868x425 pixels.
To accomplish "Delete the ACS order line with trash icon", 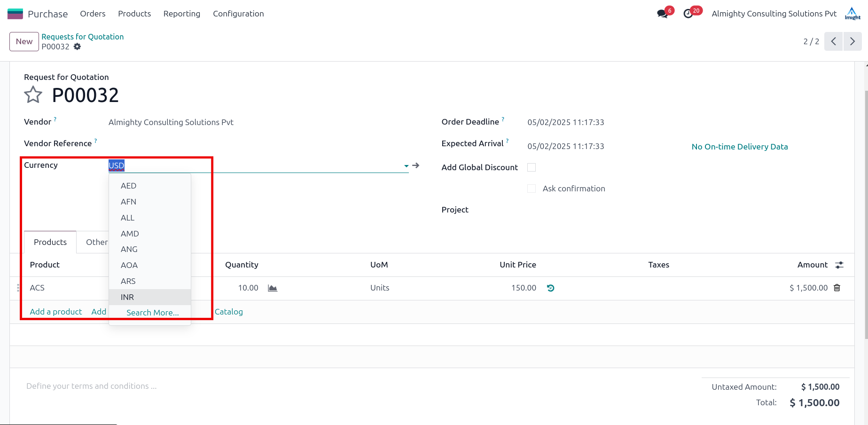I will [837, 288].
